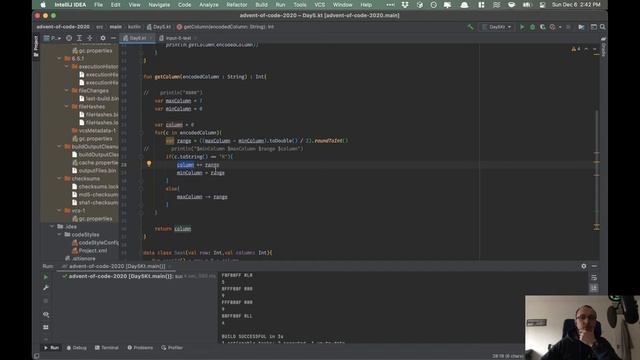The image size is (640, 360).
Task: Click the warning triangle inspection indicator
Action: pyautogui.click(x=573, y=49)
